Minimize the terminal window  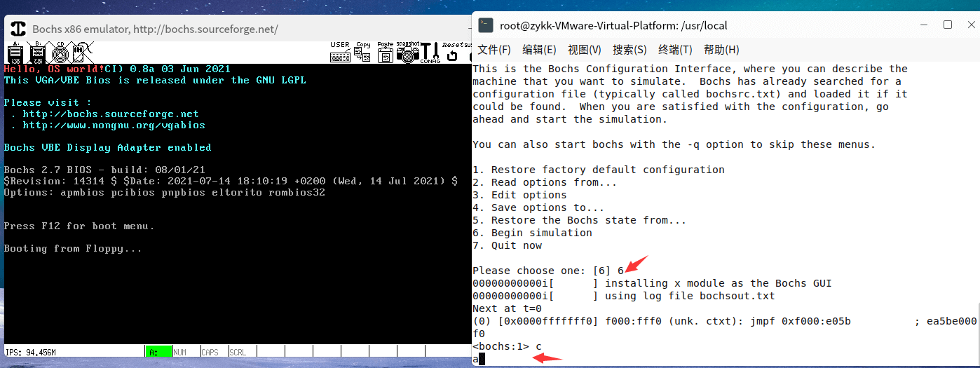925,25
